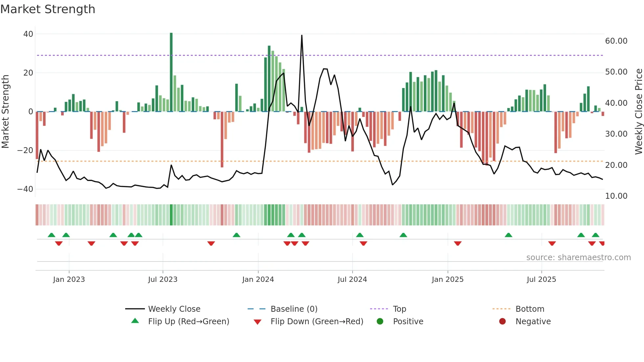Toggle Flip Down (Green→Red) legend label

coord(317,321)
